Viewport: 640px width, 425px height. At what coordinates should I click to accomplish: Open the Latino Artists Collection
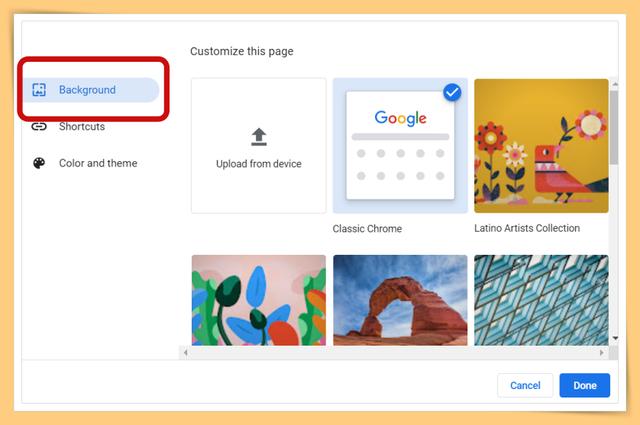point(541,146)
